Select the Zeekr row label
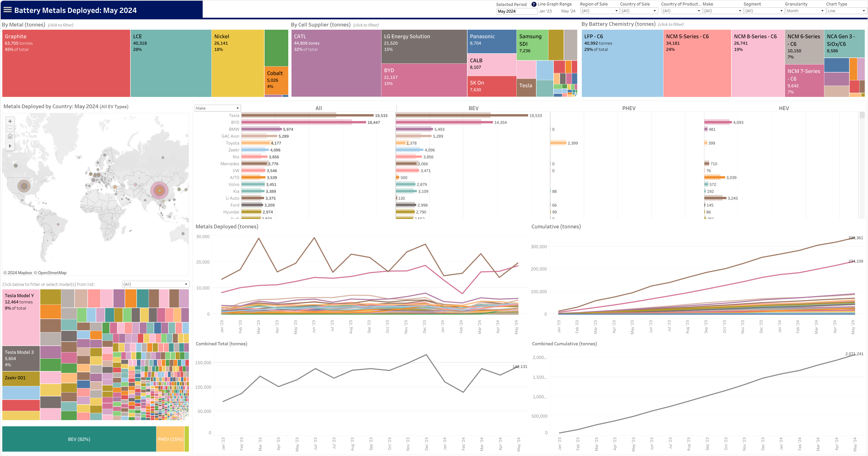This screenshot has height=456, width=868. 234,150
